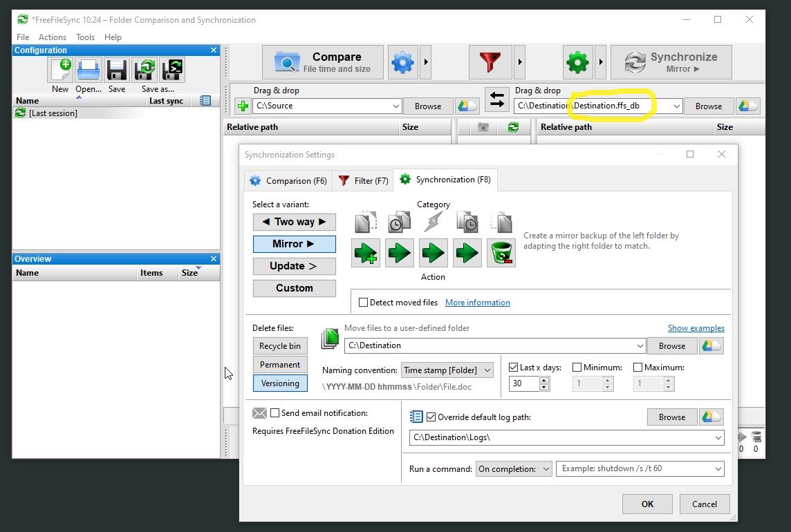Click the Save as GUI job icon

145,70
